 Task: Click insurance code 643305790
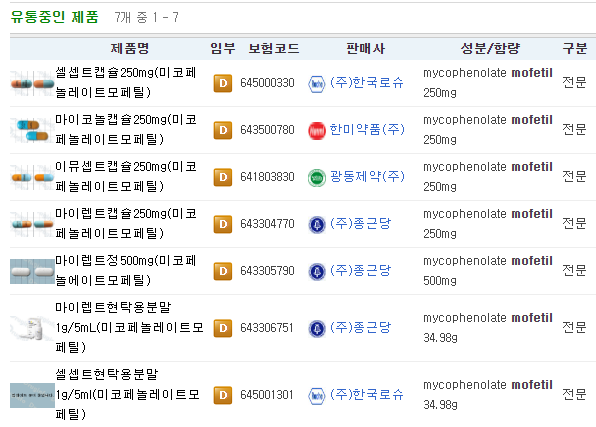(x=267, y=271)
